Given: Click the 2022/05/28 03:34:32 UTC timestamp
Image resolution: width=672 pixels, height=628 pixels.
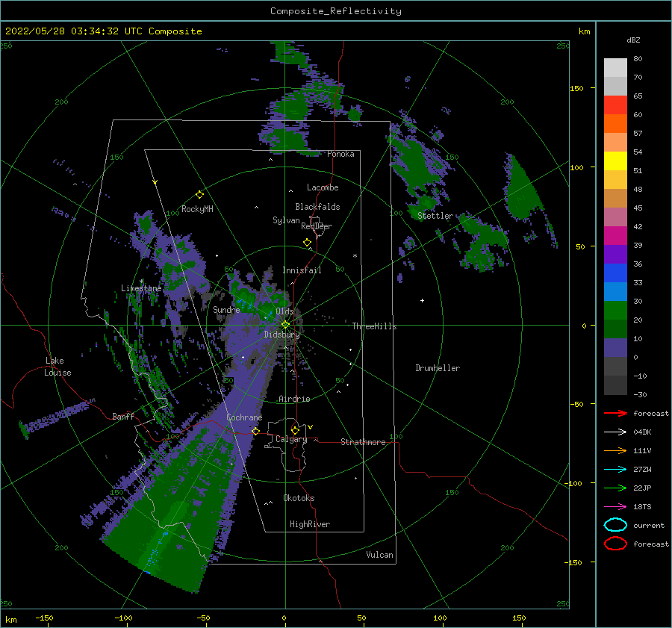Looking at the screenshot, I should 103,31.
